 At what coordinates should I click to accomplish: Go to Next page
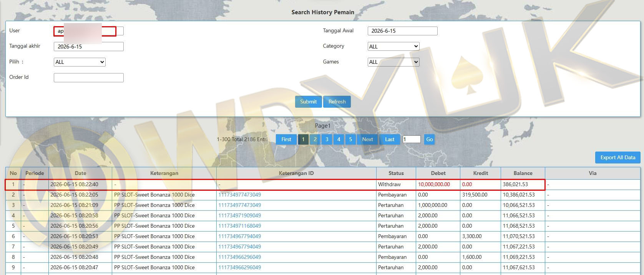point(367,139)
